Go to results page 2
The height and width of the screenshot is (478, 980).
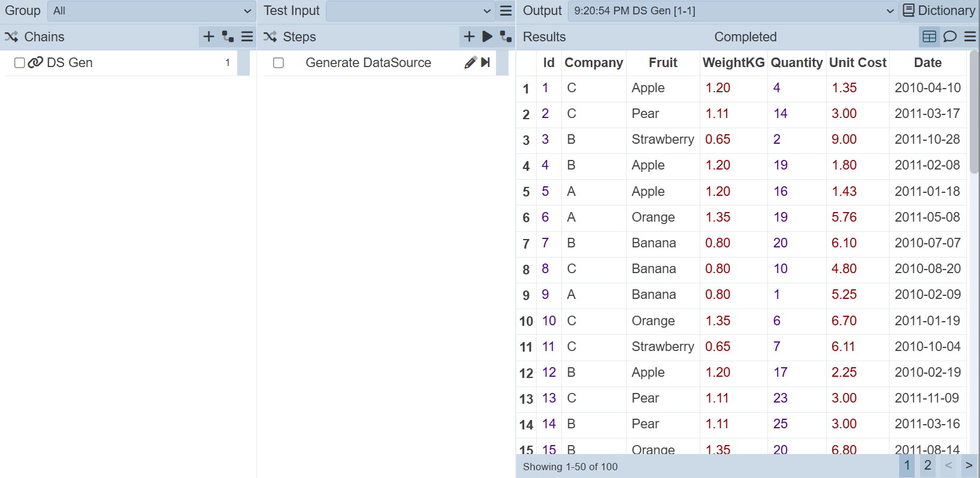(927, 465)
